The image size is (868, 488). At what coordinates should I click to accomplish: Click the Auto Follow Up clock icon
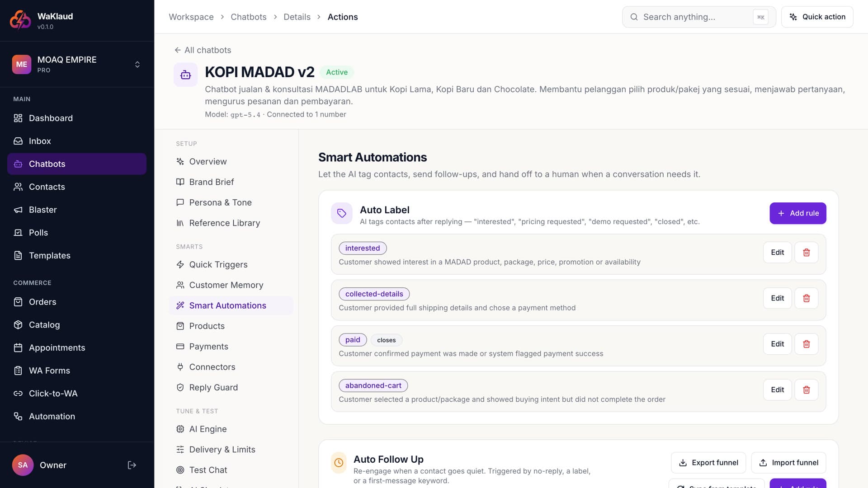339,462
